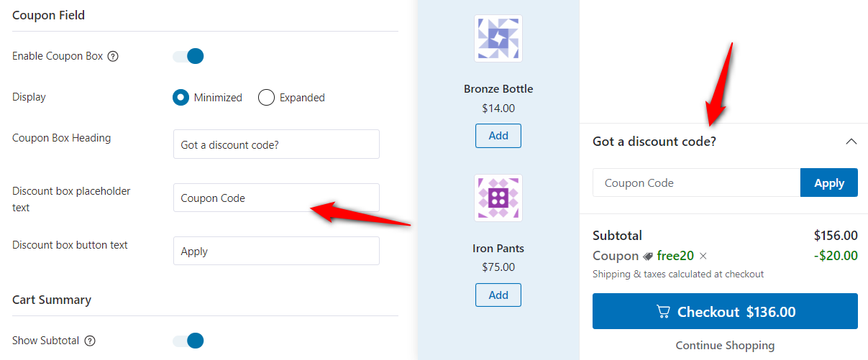
Task: Disable the Enable Coupon Box toggle
Action: tap(188, 56)
